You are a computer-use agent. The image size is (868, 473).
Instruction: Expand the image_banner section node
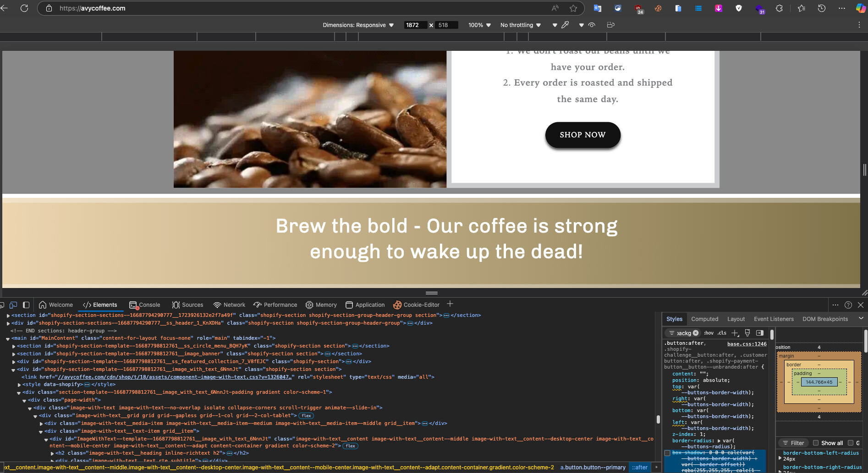coord(14,354)
